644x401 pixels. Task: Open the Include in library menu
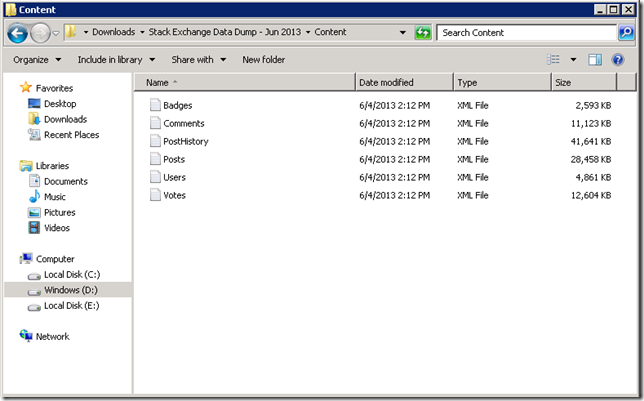point(115,60)
